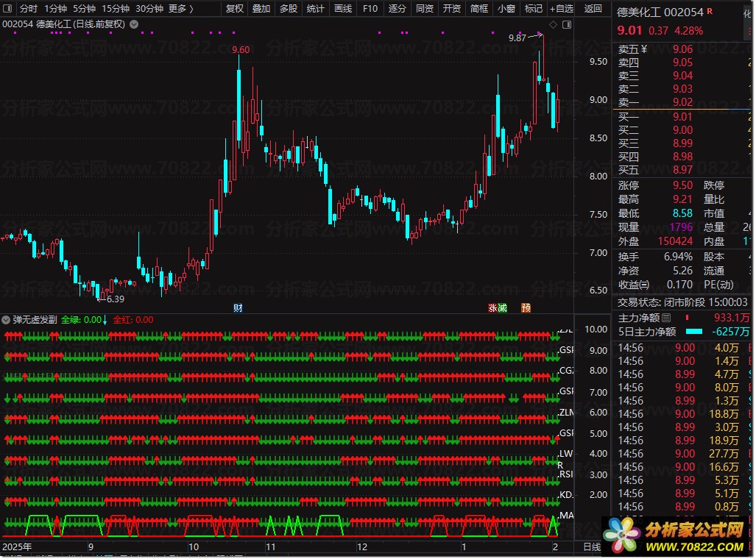Select 买一 price 9.01

click(x=682, y=117)
